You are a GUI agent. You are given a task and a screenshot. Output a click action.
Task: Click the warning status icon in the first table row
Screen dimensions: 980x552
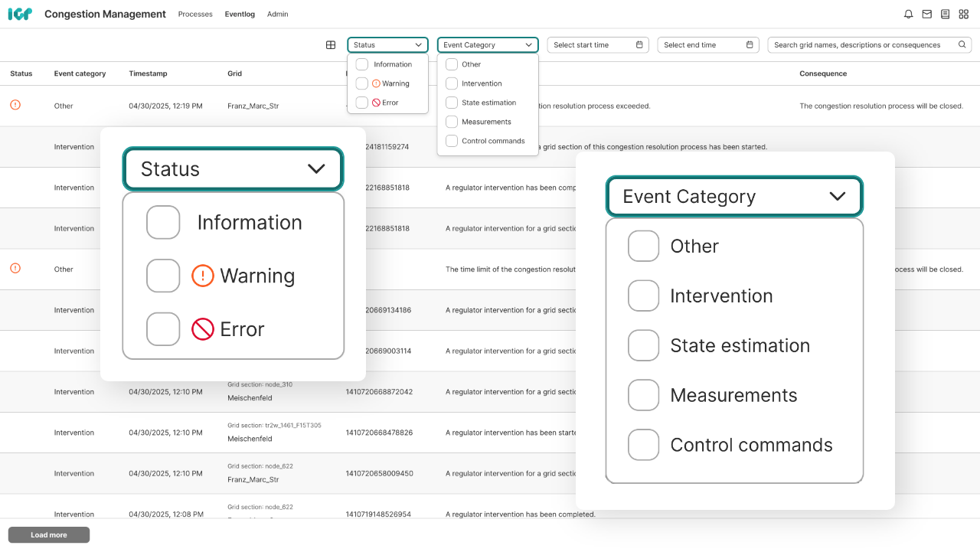click(15, 105)
